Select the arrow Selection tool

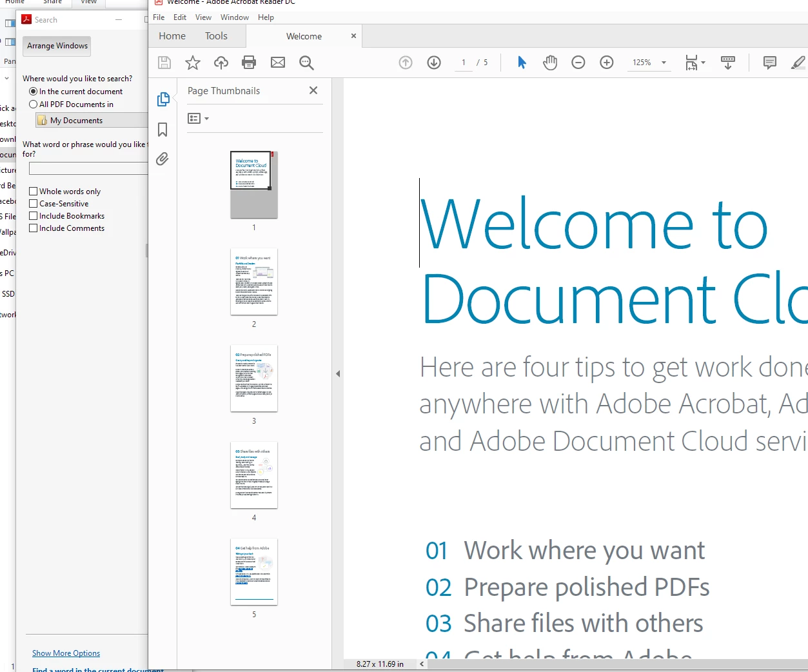(522, 63)
